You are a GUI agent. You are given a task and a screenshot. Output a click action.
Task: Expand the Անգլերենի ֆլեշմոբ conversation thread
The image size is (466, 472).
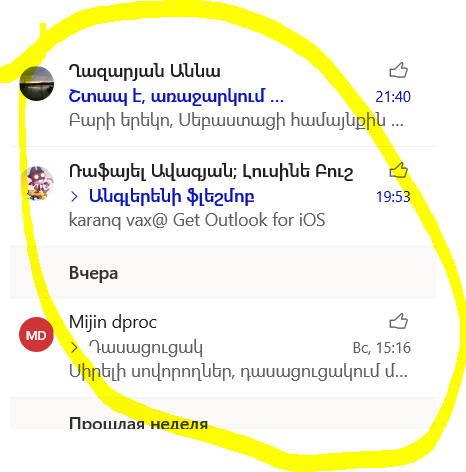[x=74, y=197]
